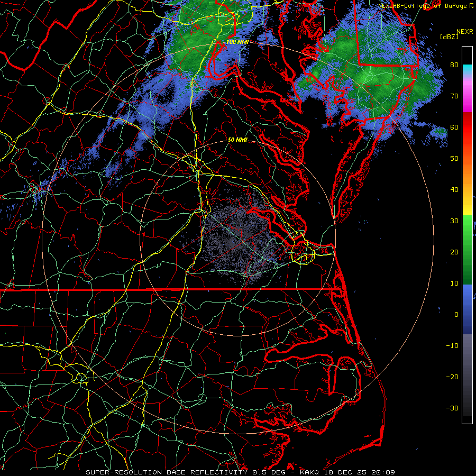
Task: Click the 20 value on the dBZ scale
Action: 454,252
